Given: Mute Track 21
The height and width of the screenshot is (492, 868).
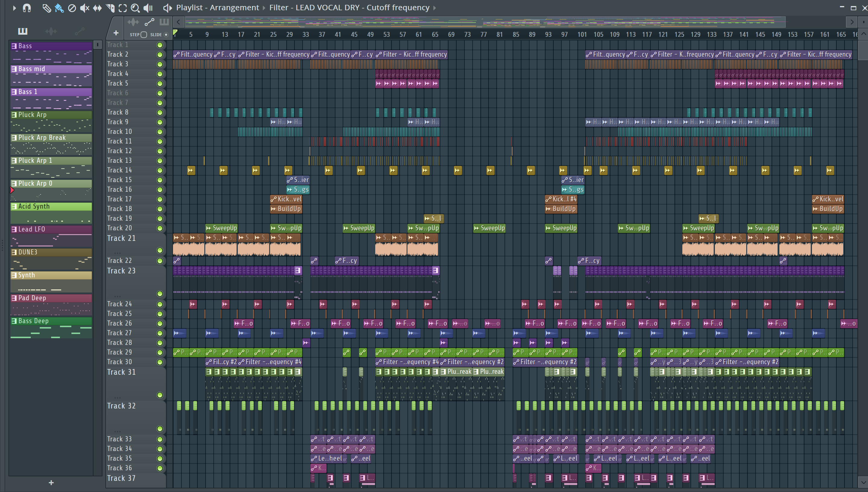Looking at the screenshot, I should coord(160,251).
